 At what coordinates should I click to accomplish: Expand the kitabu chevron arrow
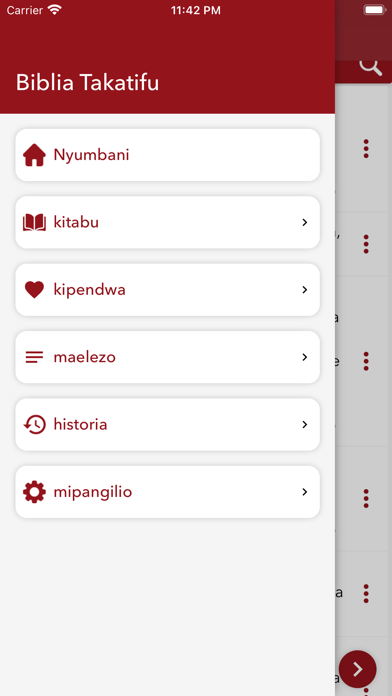coord(305,222)
